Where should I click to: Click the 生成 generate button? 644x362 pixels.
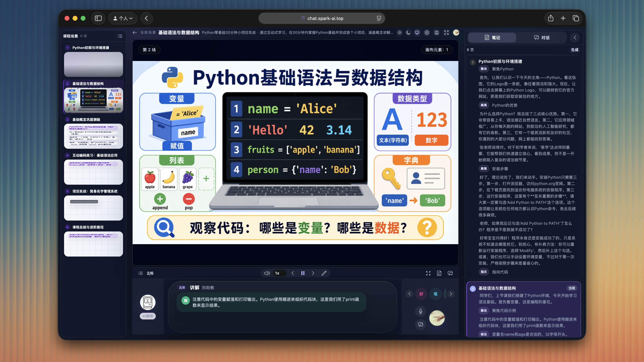pos(575,50)
